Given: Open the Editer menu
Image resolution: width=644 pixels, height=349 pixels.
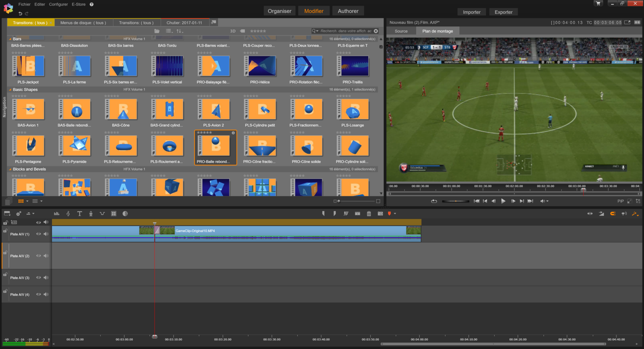Looking at the screenshot, I should pos(40,4).
